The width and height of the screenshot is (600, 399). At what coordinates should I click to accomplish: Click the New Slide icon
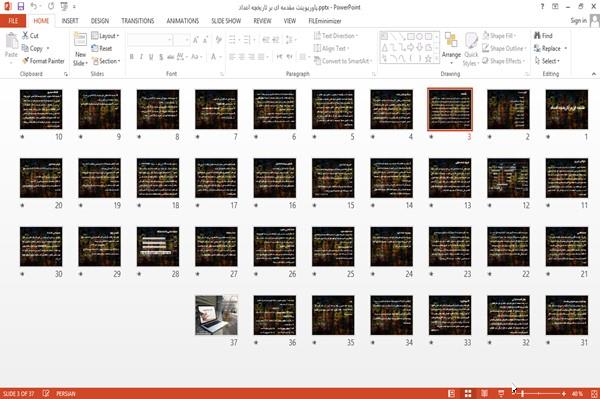[80, 41]
